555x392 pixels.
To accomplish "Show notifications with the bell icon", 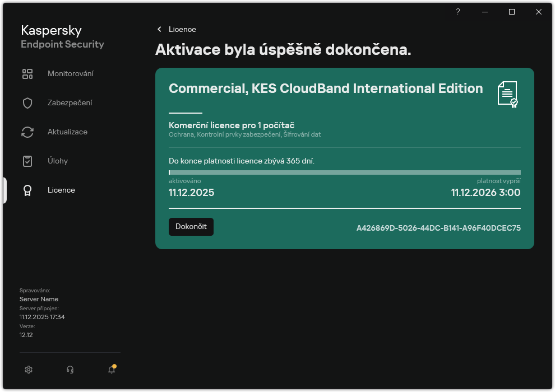I will [x=111, y=370].
